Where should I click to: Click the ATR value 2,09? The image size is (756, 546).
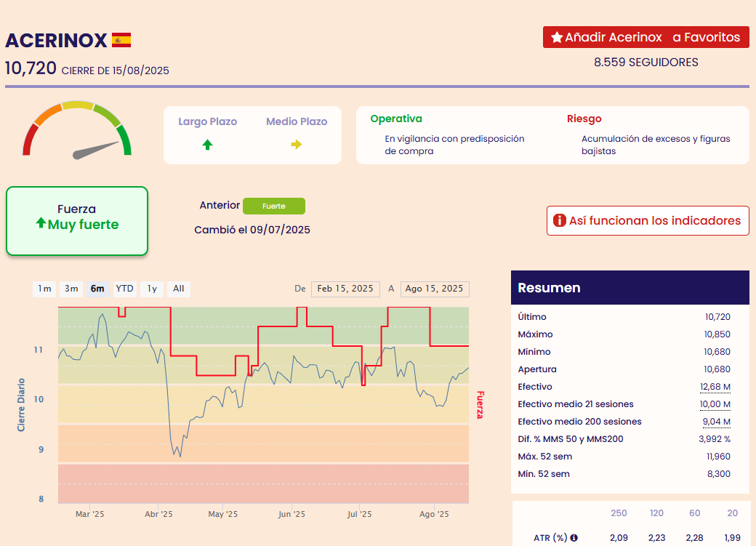click(619, 538)
